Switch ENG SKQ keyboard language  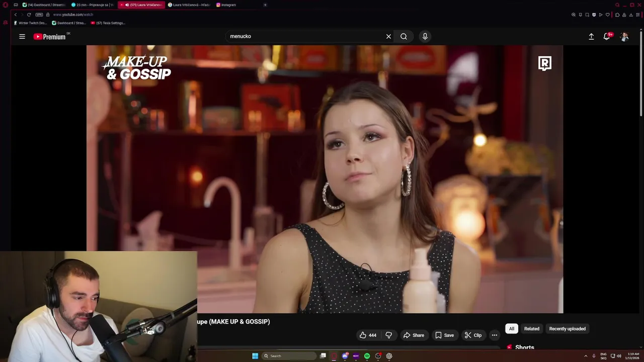[603, 356]
